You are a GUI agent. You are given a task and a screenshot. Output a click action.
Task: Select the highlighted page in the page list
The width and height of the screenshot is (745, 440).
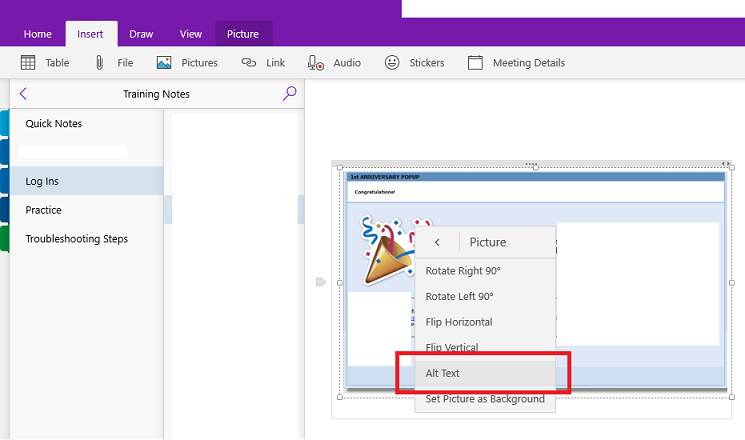(234, 210)
